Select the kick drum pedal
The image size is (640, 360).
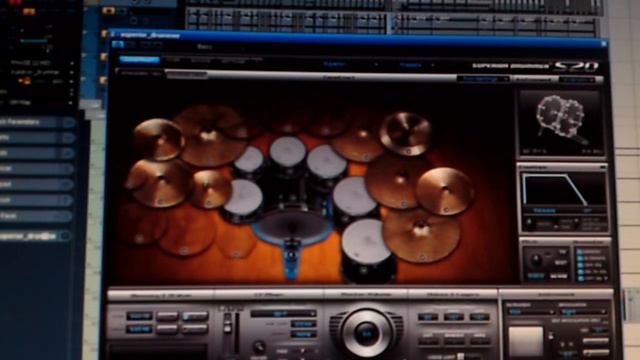point(291,259)
